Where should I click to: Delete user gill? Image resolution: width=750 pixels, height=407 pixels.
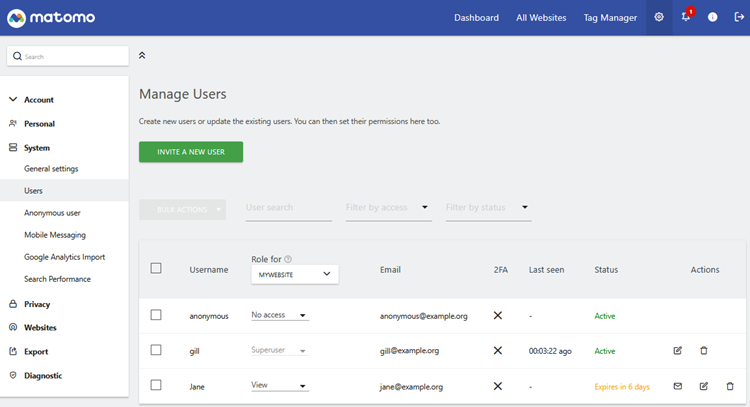pyautogui.click(x=704, y=351)
